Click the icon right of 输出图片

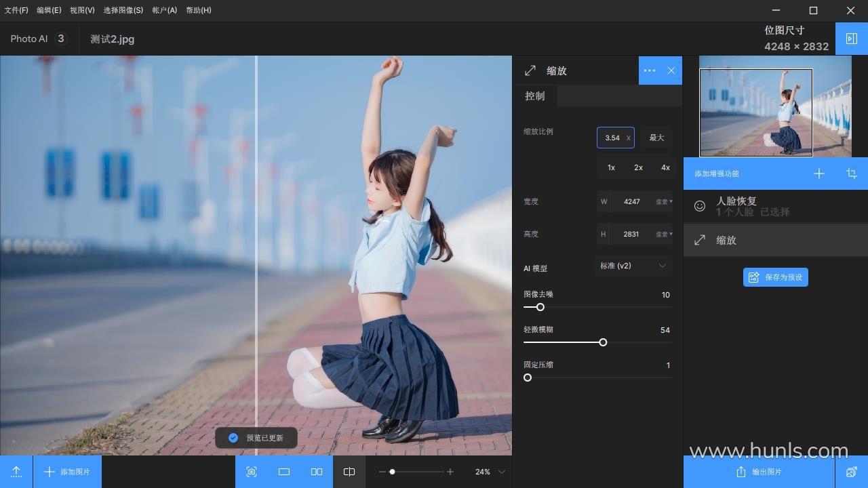(852, 472)
